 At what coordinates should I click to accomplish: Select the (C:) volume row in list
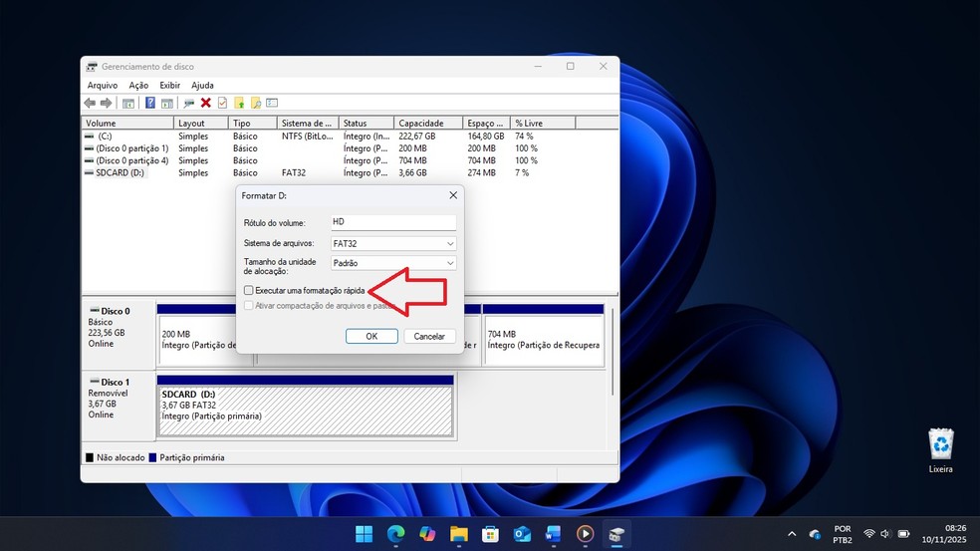(105, 136)
